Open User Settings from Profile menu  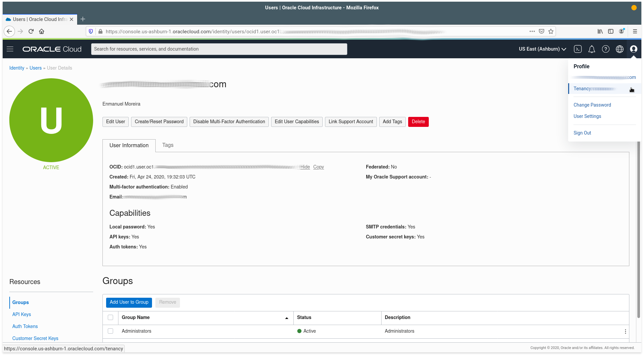587,116
